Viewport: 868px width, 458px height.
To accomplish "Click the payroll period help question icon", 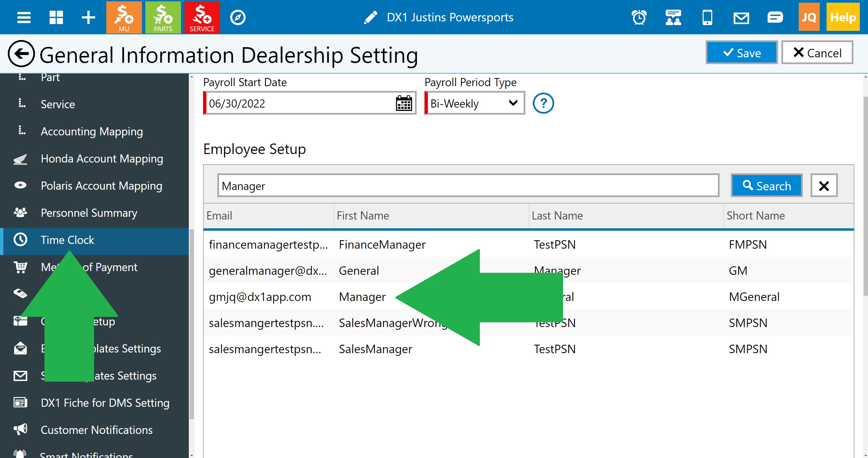I will pyautogui.click(x=543, y=103).
